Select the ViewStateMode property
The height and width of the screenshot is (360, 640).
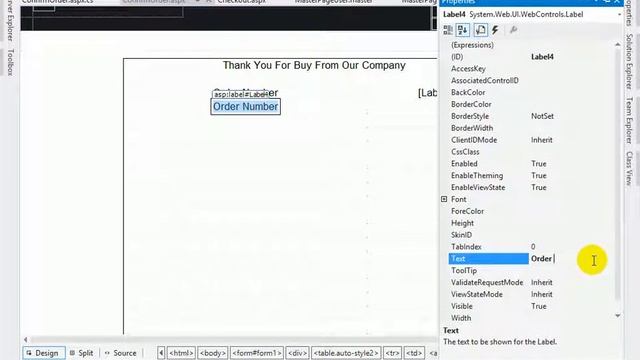coord(477,294)
